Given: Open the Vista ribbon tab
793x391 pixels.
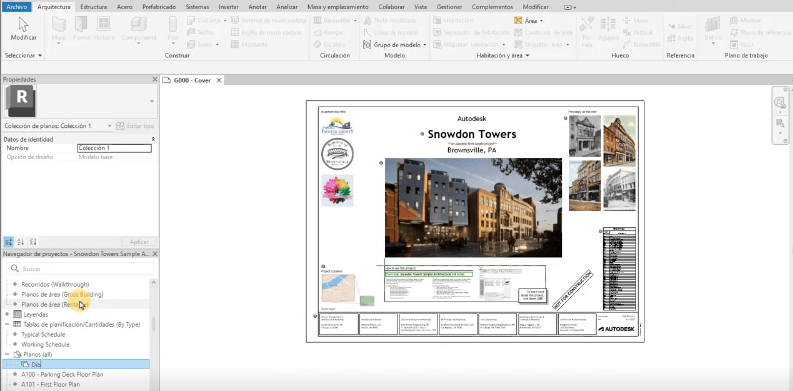Looking at the screenshot, I should pyautogui.click(x=420, y=7).
